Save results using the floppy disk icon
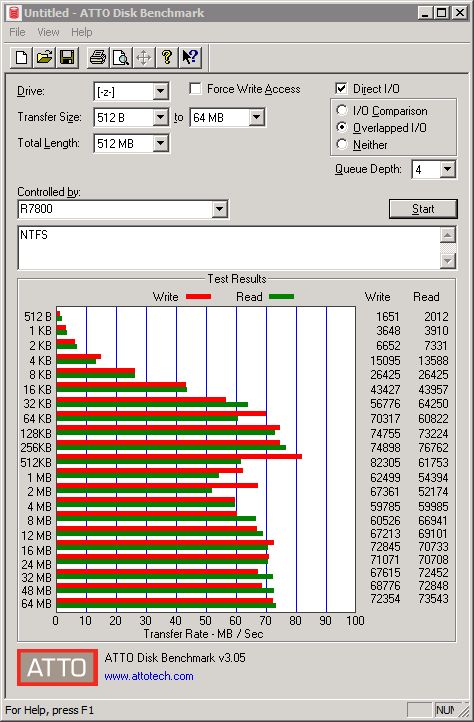Image resolution: width=474 pixels, height=722 pixels. pos(67,58)
